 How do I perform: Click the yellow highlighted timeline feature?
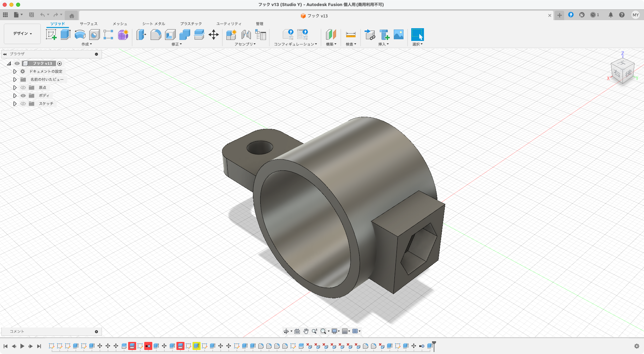pyautogui.click(x=197, y=346)
